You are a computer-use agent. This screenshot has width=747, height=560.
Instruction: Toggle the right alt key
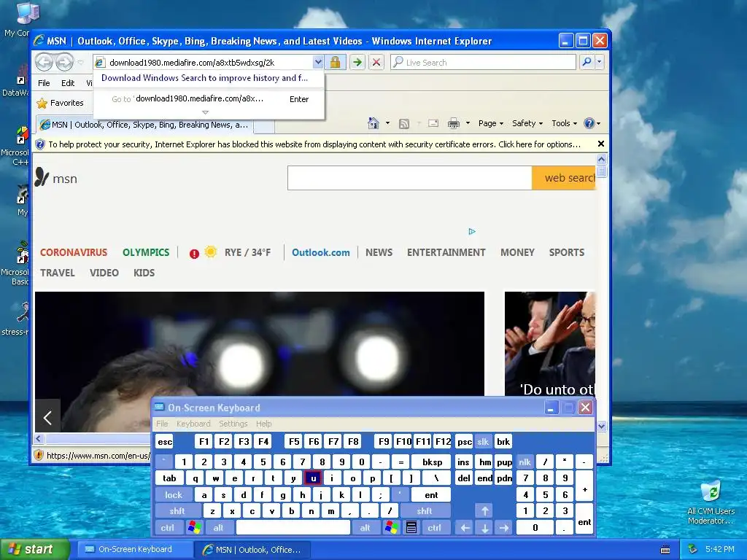point(365,528)
